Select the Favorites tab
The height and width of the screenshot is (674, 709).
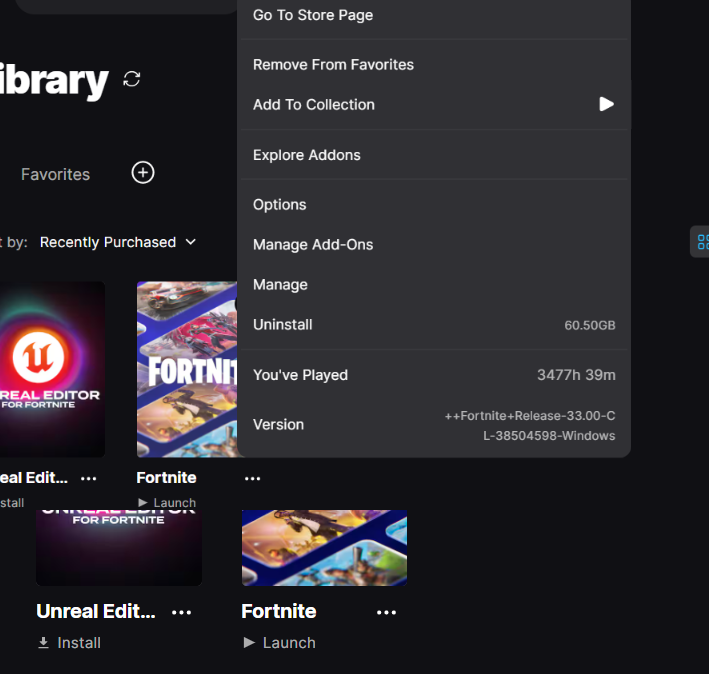56,174
